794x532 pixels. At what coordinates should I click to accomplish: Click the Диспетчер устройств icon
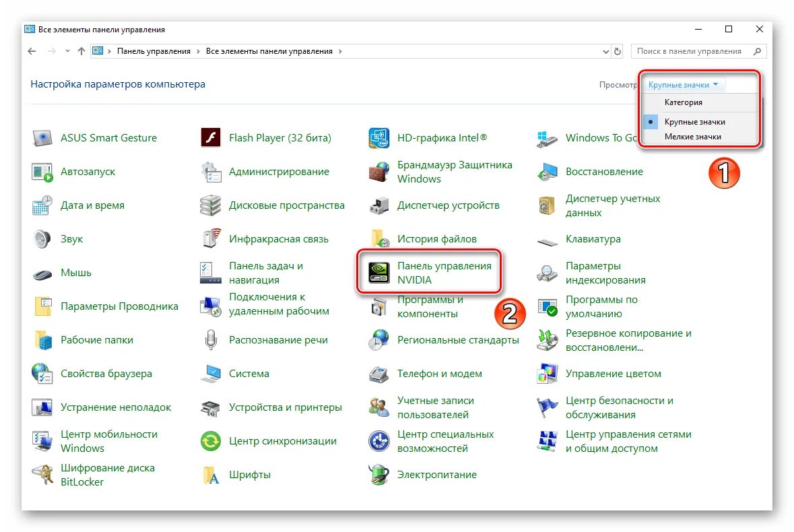(x=378, y=205)
